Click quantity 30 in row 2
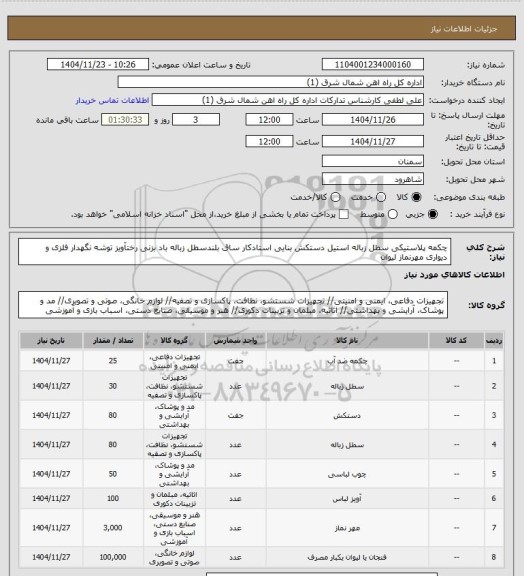524x576 pixels. pos(113,386)
